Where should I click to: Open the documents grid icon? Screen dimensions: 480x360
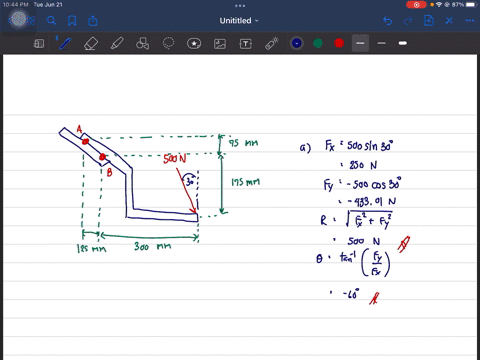[31, 21]
